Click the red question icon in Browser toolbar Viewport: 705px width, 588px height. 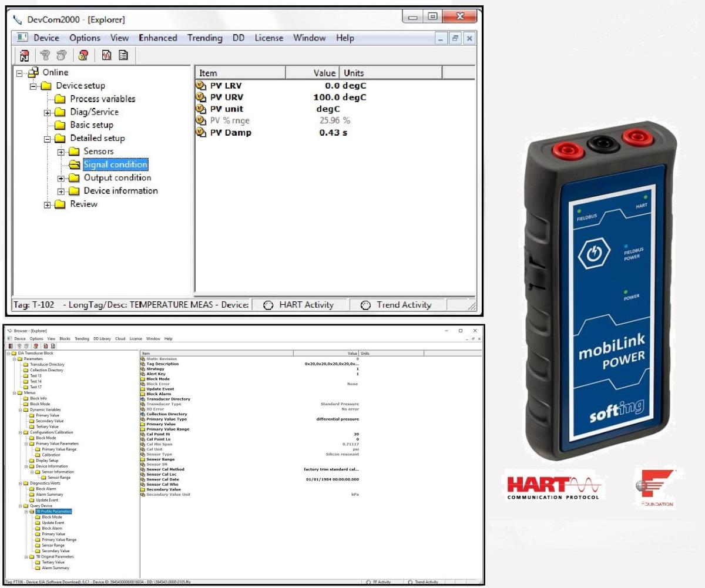point(36,346)
